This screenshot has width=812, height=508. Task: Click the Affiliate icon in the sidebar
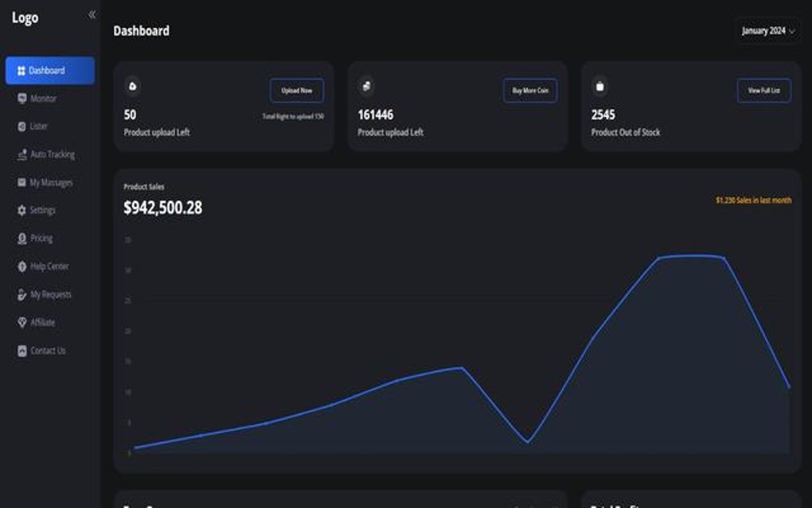point(21,322)
